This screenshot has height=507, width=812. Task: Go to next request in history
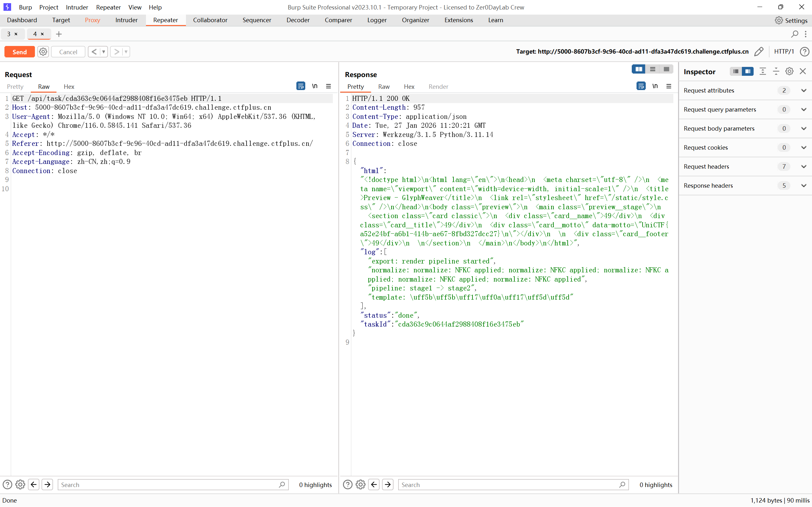[x=116, y=52]
